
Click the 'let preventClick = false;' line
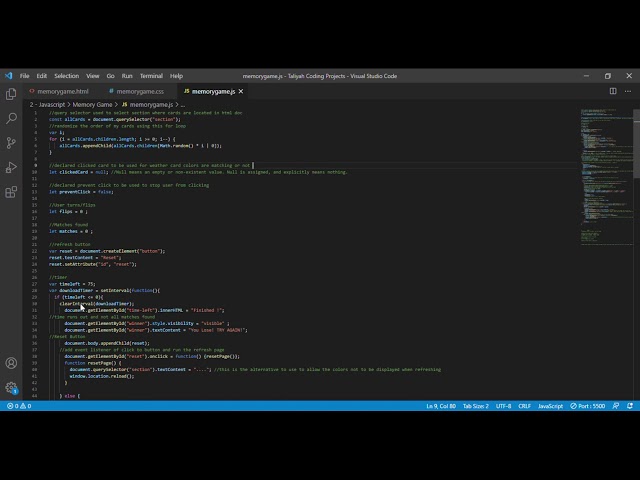pyautogui.click(x=81, y=191)
